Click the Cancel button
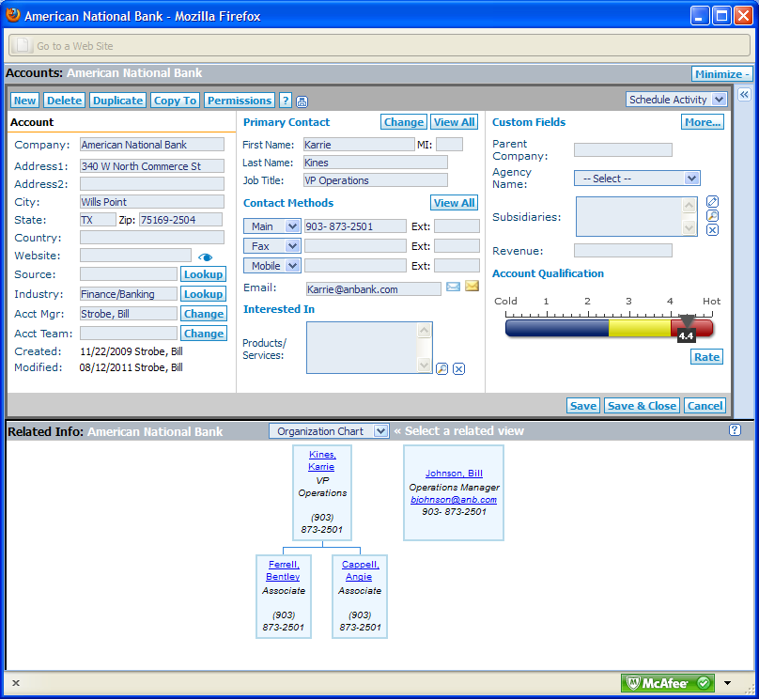The height and width of the screenshot is (700, 759). coord(705,406)
